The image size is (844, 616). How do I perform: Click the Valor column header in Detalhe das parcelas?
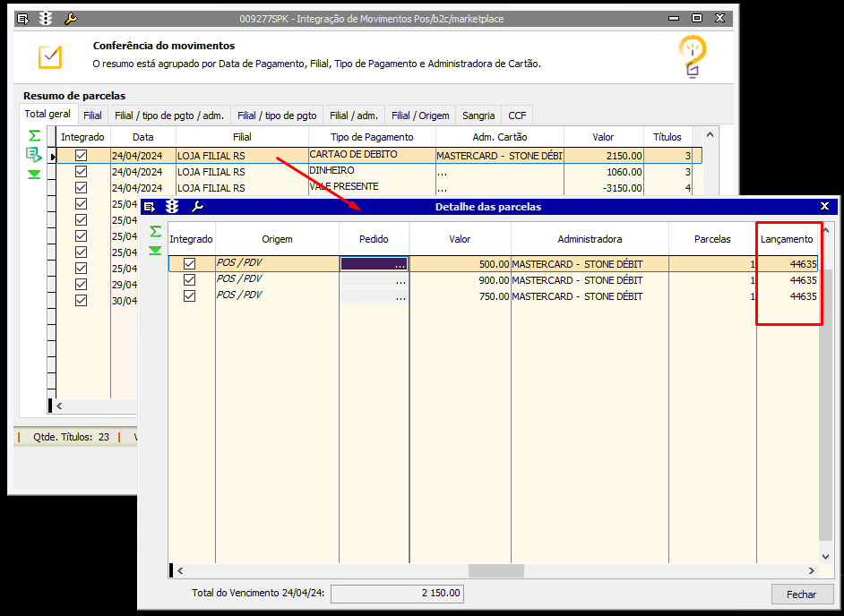point(461,239)
